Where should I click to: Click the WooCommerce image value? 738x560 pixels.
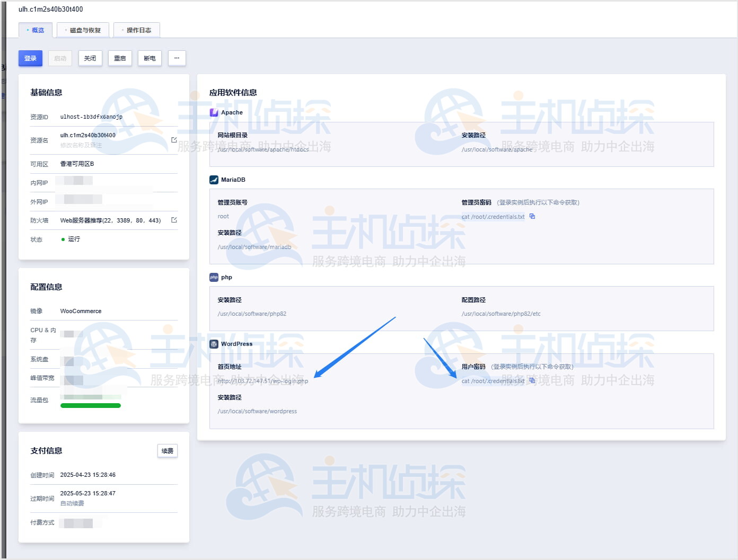[x=81, y=311]
